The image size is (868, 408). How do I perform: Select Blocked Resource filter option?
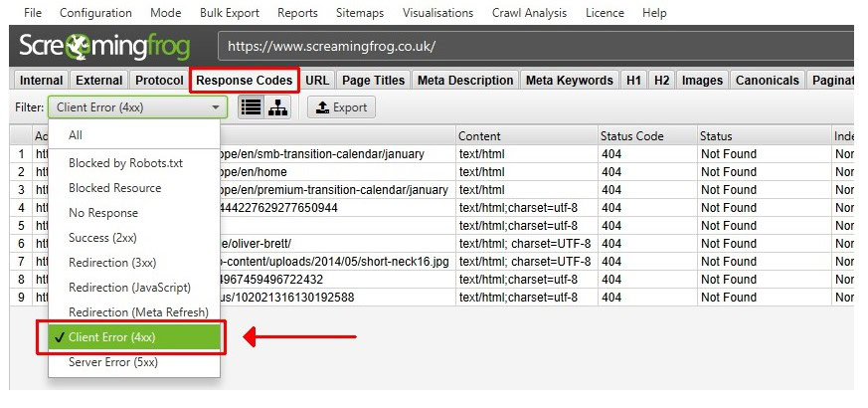coord(134,188)
